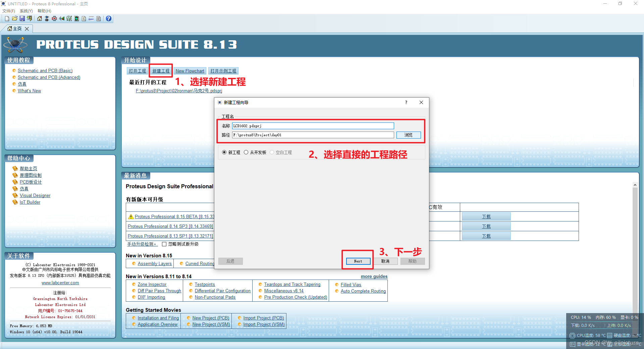Click 下载 in the 8.13 SP1 row

pyautogui.click(x=486, y=236)
